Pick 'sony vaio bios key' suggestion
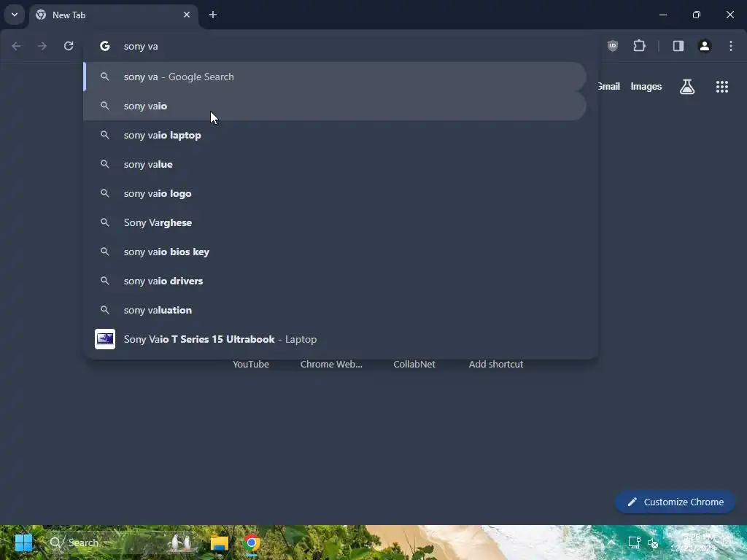 (x=335, y=252)
